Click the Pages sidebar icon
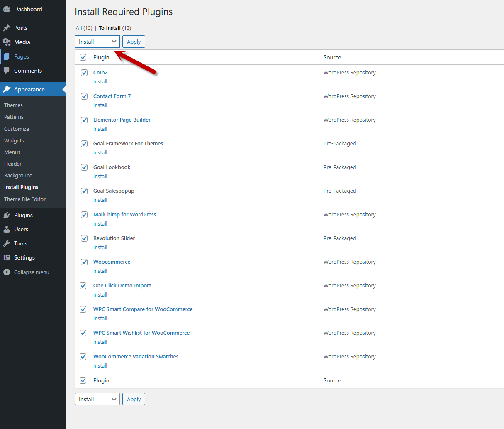Screen dimensions: 504x429 pyautogui.click(x=7, y=56)
